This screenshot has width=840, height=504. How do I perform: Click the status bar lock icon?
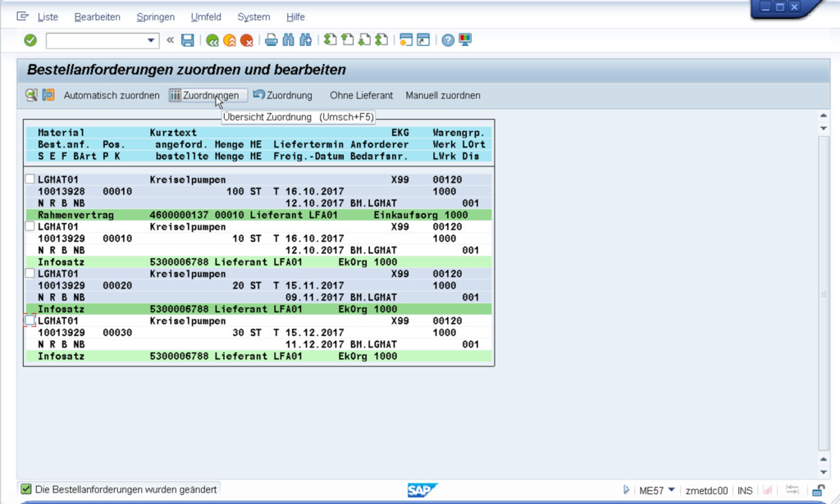818,490
